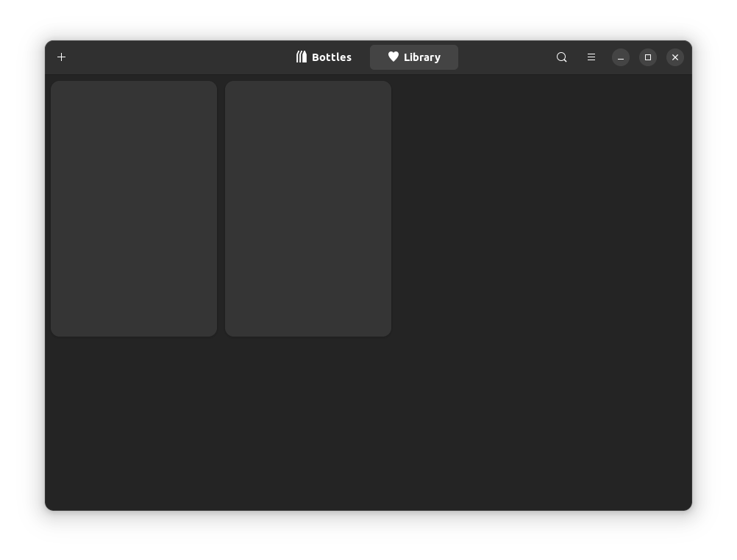This screenshot has height=560, width=737.
Task: Click the plus icon to add a new bottle
Action: [x=61, y=57]
